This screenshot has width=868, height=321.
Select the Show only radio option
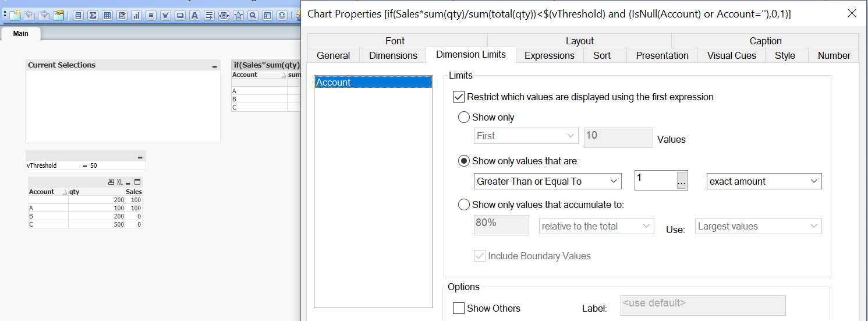click(x=464, y=117)
